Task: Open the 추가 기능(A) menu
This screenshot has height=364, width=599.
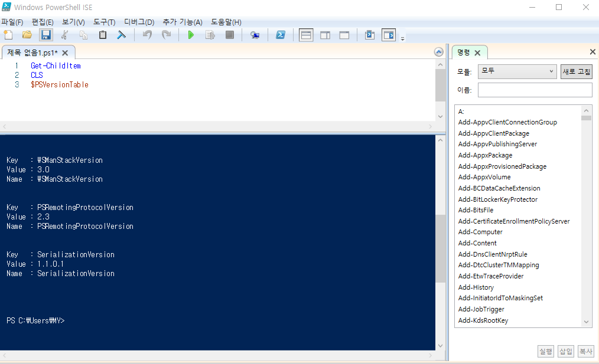Action: click(183, 22)
